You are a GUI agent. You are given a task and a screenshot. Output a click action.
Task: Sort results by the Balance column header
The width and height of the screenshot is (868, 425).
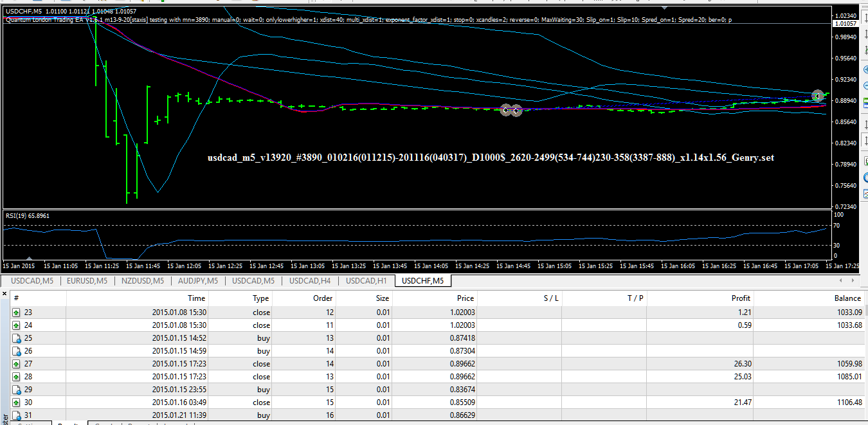pos(809,298)
